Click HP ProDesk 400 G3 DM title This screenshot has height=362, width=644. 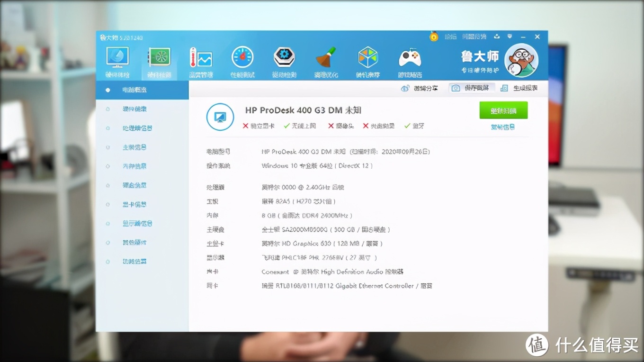point(303,110)
